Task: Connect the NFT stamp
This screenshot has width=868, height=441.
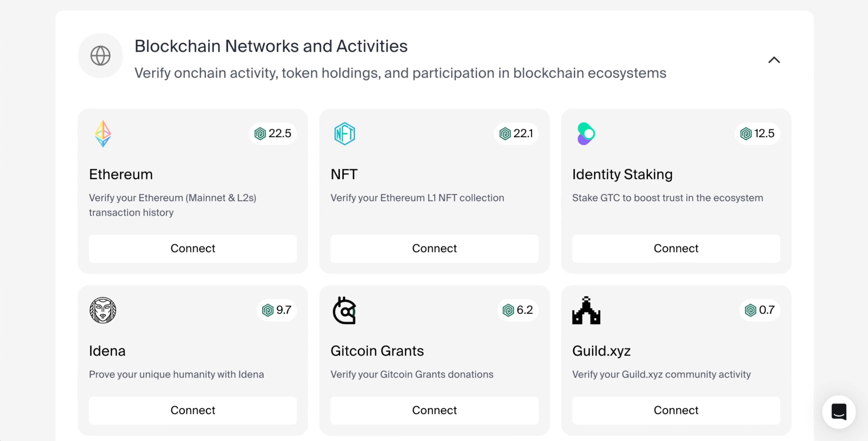Action: pyautogui.click(x=434, y=249)
